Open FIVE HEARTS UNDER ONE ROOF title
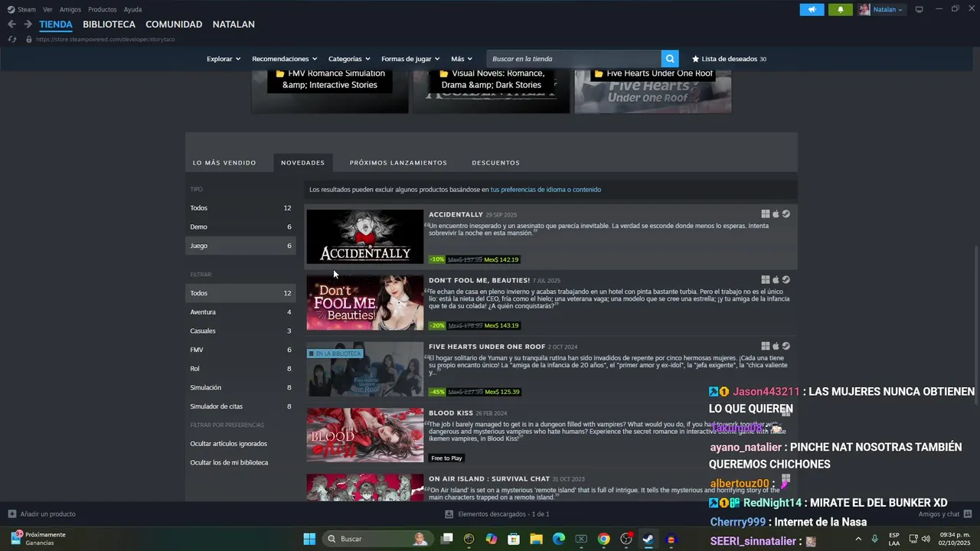This screenshot has width=980, height=551. [487, 347]
